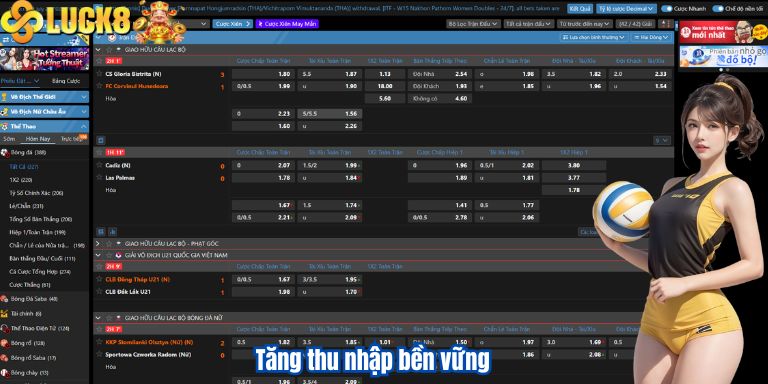Click the Cược Xiên May Mắn button

click(x=287, y=24)
